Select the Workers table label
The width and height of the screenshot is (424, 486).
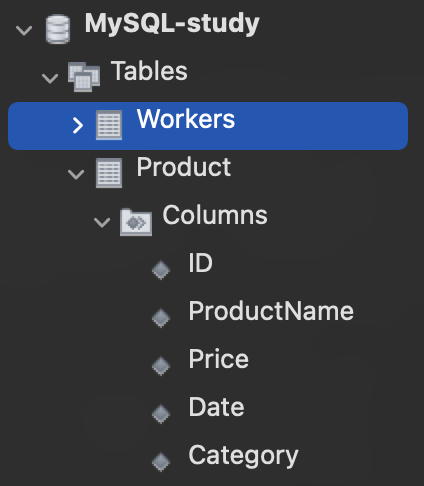(x=186, y=119)
